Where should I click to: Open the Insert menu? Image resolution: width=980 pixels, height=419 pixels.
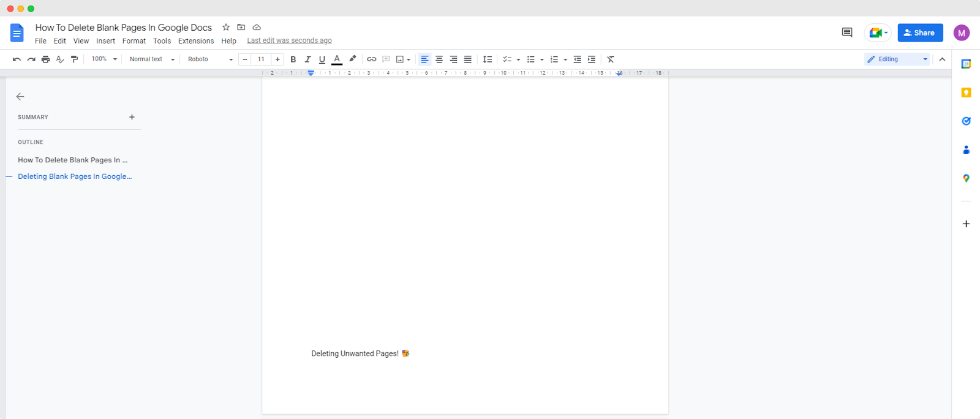(x=105, y=41)
